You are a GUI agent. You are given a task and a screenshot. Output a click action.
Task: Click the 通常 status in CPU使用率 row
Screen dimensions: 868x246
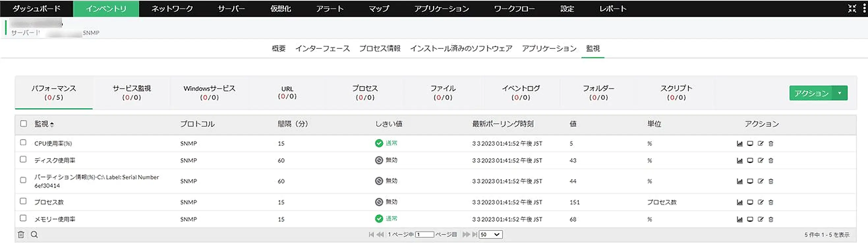[386, 143]
